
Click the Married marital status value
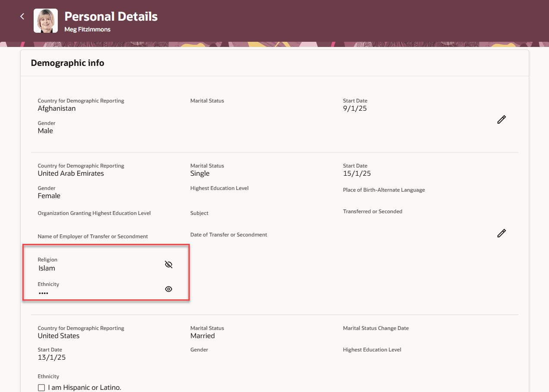[x=202, y=336]
